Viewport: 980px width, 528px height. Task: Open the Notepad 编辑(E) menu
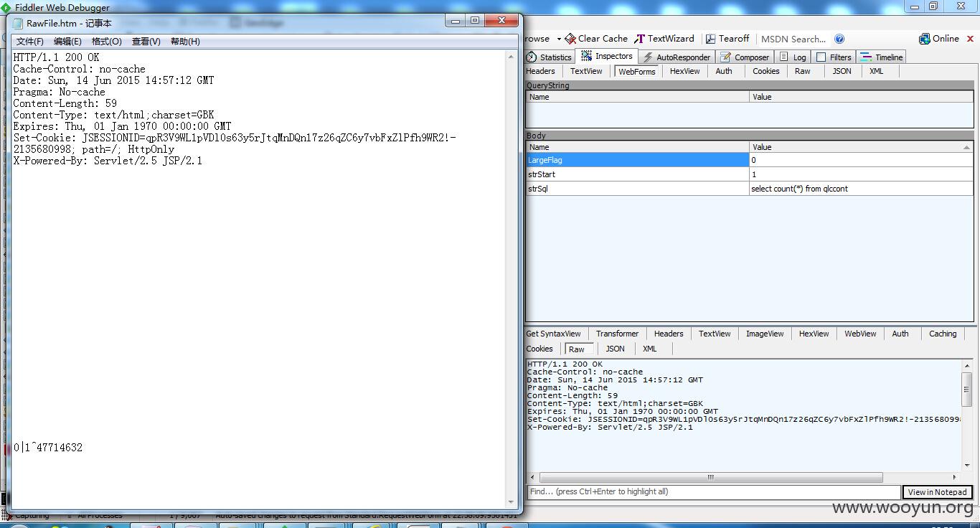click(67, 42)
